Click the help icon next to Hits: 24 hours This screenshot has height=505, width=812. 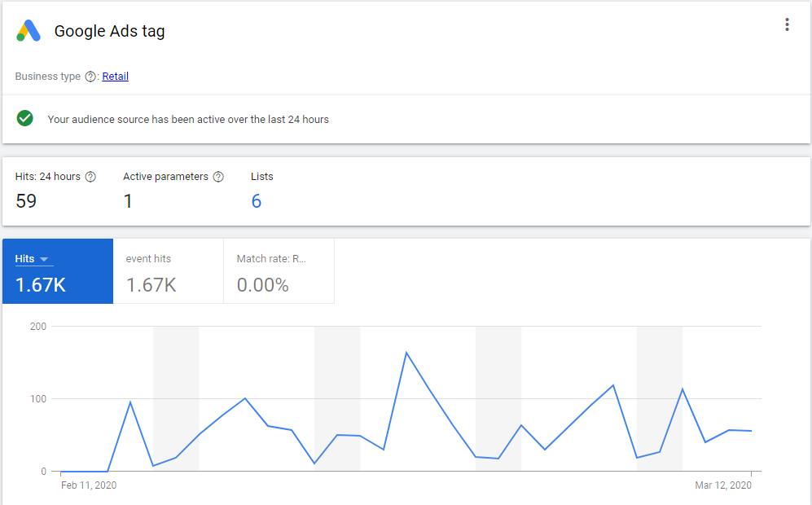pyautogui.click(x=90, y=177)
